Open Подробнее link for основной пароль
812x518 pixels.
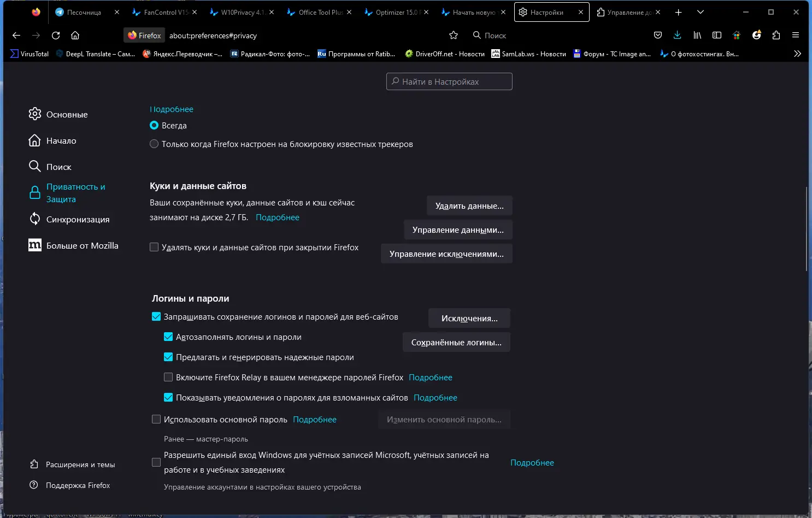[x=315, y=420]
